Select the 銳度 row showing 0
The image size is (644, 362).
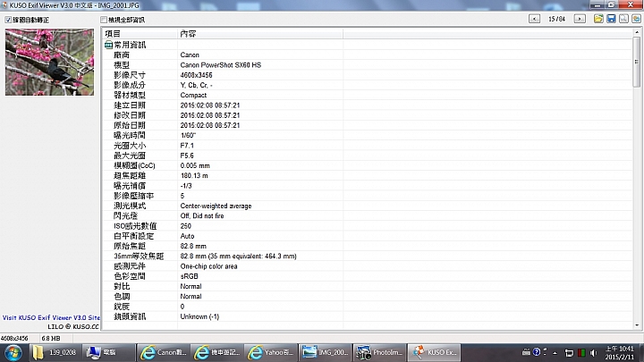point(368,307)
